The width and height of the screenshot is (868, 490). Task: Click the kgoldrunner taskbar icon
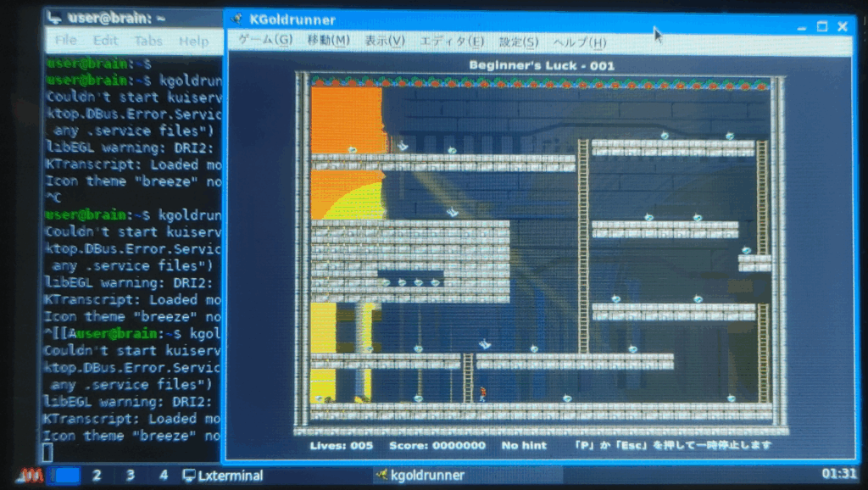[x=382, y=475]
